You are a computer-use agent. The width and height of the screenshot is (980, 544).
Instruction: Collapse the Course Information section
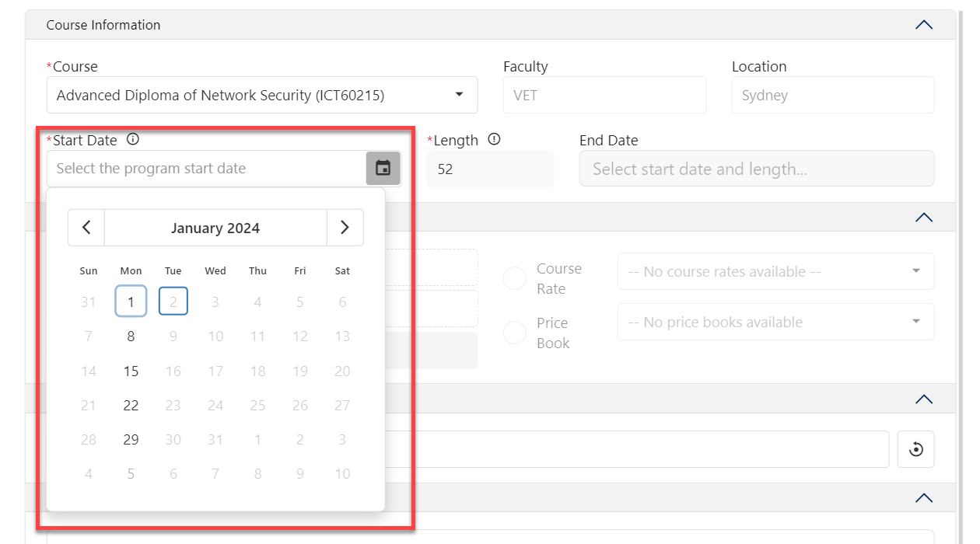coord(923,25)
